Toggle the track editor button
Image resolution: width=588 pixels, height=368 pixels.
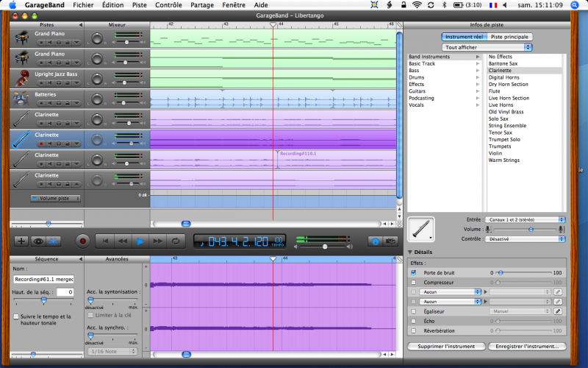pyautogui.click(x=53, y=241)
